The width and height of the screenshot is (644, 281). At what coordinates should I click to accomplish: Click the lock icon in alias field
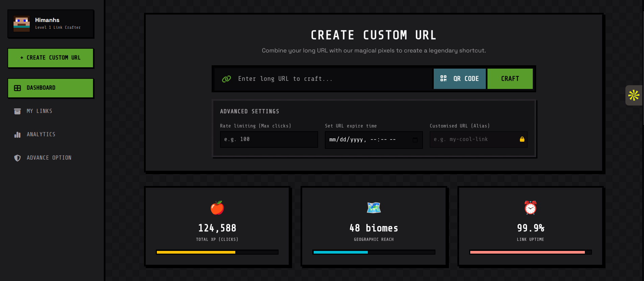[x=522, y=139]
